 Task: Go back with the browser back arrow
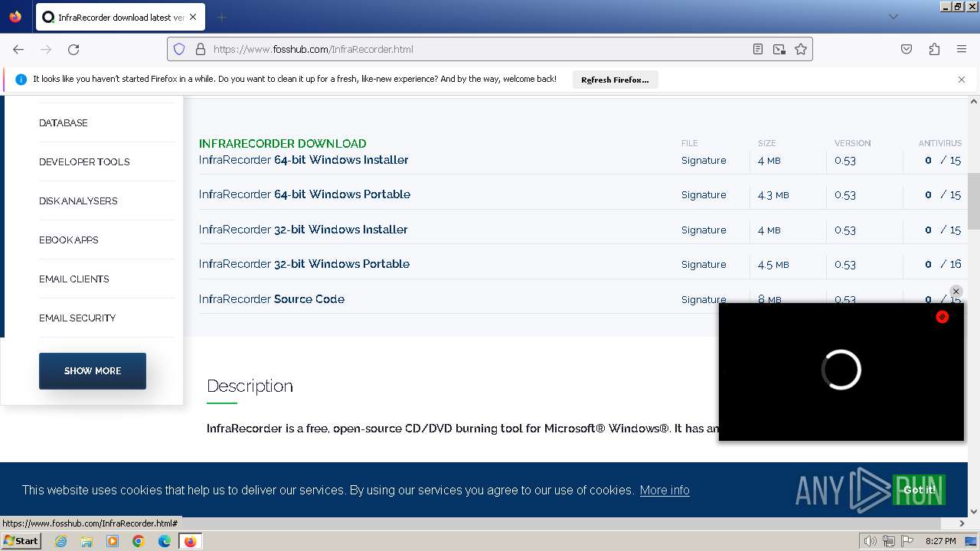click(x=18, y=49)
